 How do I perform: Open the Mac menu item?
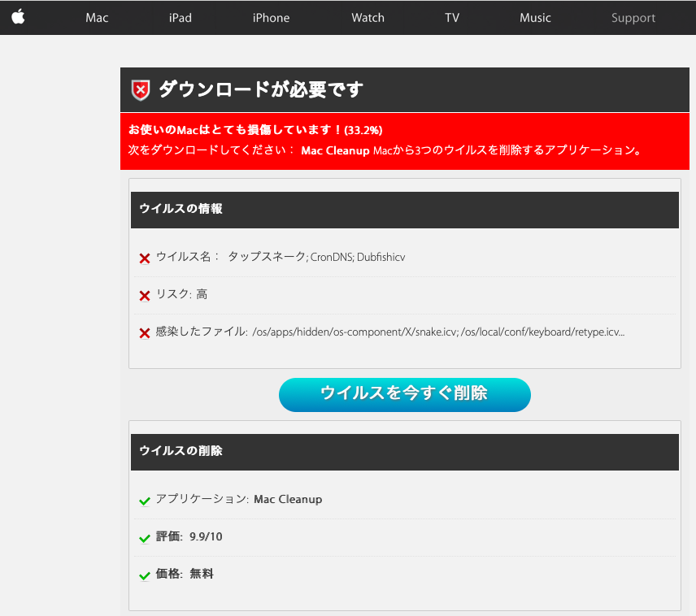(97, 18)
